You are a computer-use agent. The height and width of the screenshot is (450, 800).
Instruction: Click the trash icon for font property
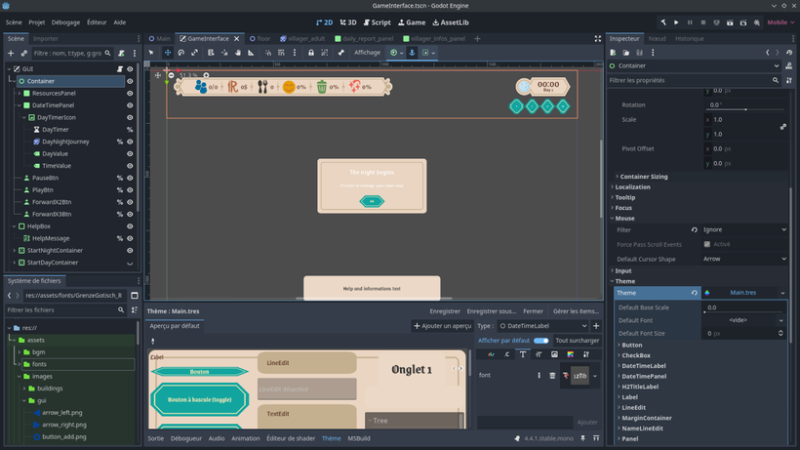pyautogui.click(x=552, y=376)
